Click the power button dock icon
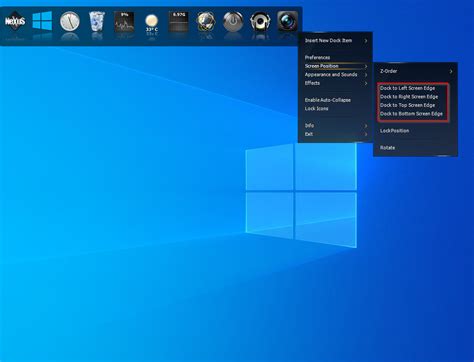The width and height of the screenshot is (474, 362). [x=233, y=22]
